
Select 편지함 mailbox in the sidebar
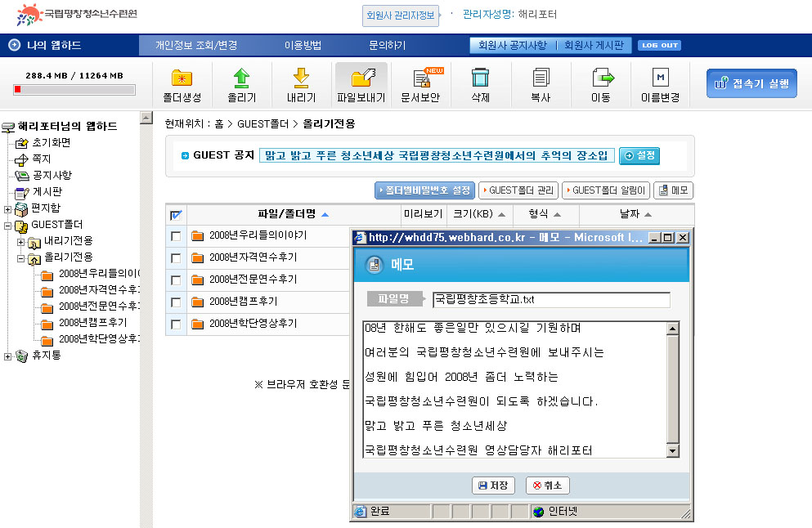pyautogui.click(x=46, y=208)
